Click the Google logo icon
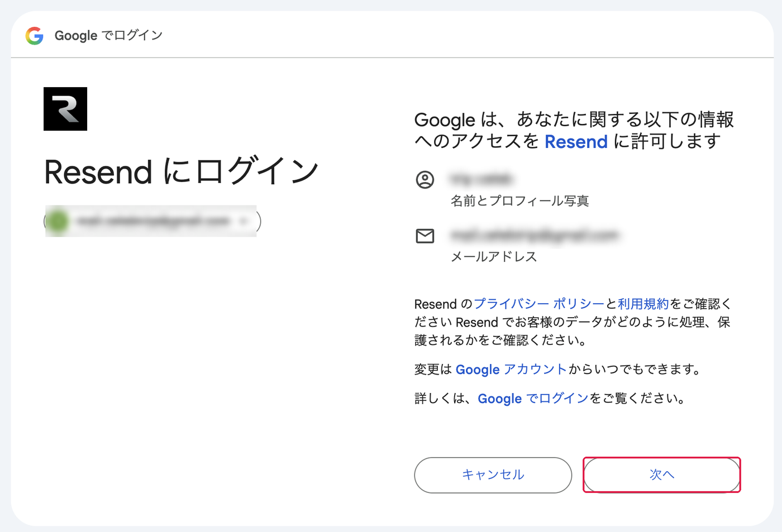This screenshot has height=532, width=782. pyautogui.click(x=35, y=36)
